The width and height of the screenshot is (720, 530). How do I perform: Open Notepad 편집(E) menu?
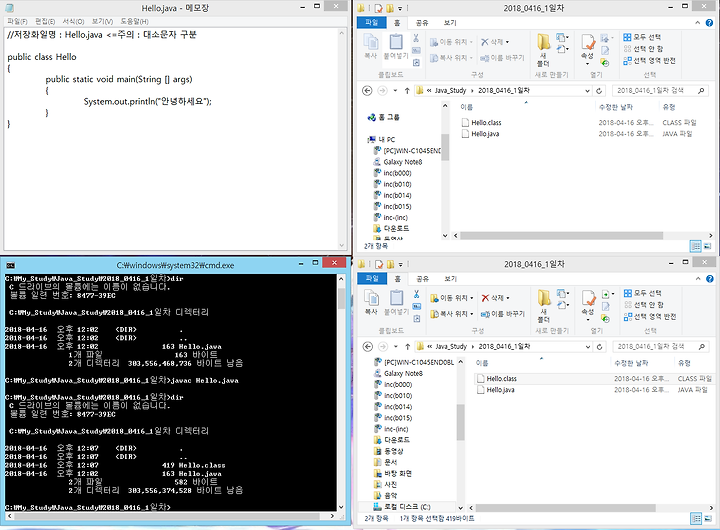[45, 22]
